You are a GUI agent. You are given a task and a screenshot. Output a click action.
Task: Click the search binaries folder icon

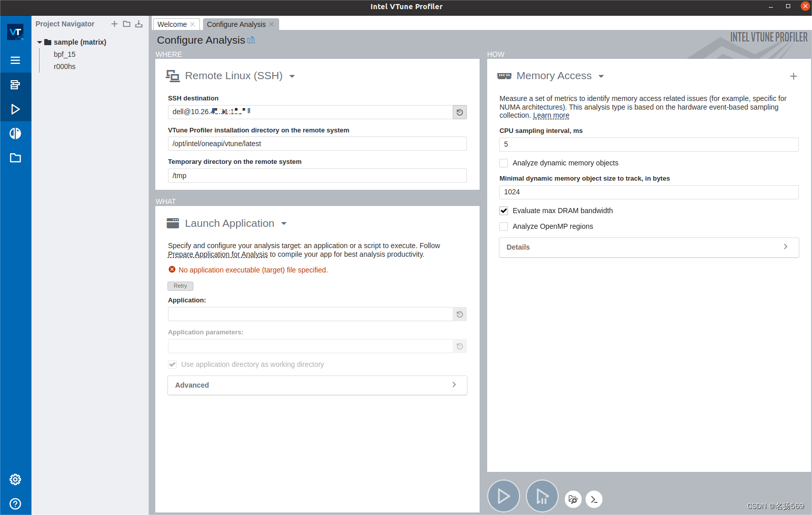[573, 499]
